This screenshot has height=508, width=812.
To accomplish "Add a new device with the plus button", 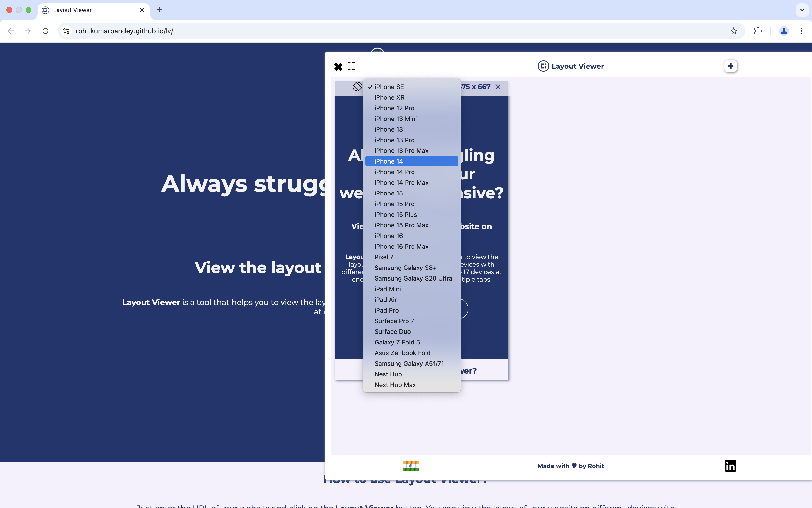I will (731, 66).
